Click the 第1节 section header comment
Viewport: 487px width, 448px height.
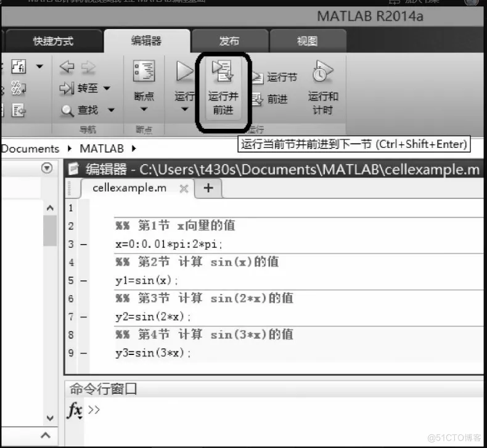click(175, 226)
